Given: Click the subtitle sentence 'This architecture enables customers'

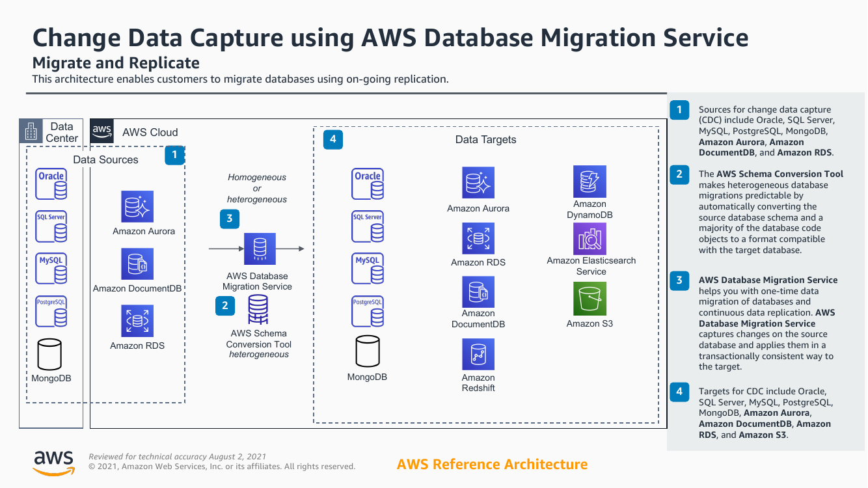Looking at the screenshot, I should pos(241,79).
